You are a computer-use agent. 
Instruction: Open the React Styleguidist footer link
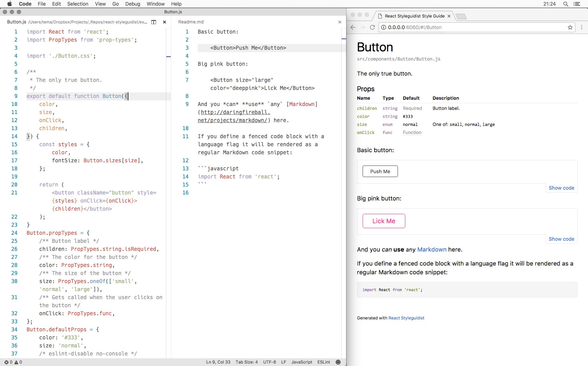click(x=406, y=318)
